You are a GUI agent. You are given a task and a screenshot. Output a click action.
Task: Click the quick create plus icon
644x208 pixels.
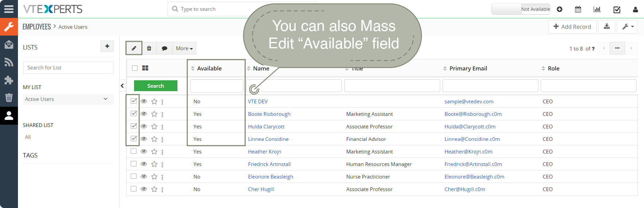coord(559,9)
